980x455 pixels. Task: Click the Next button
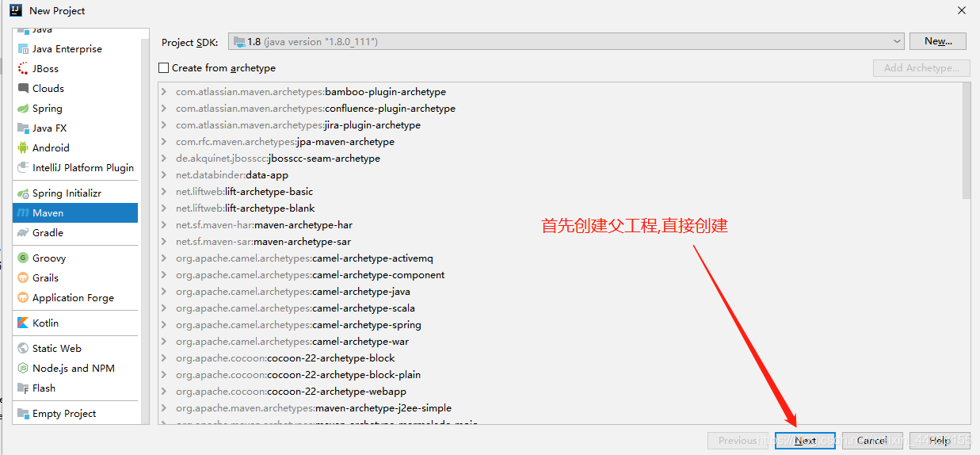pos(805,441)
